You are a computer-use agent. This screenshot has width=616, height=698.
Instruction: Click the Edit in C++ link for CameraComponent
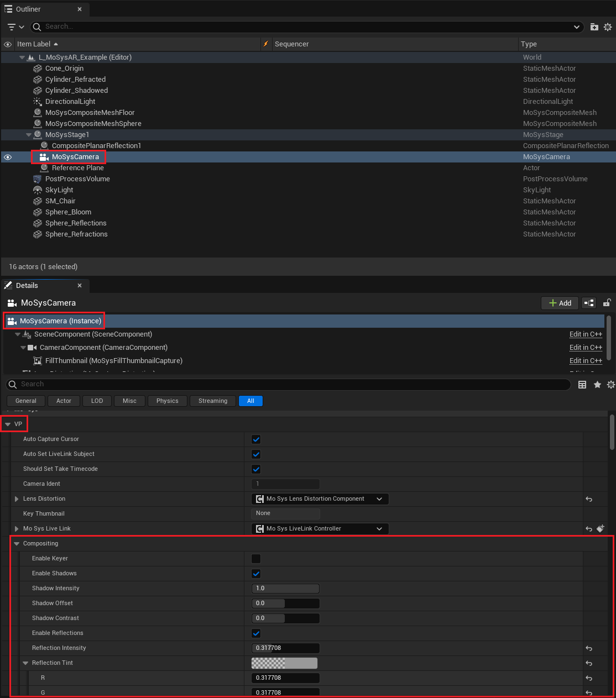click(x=586, y=347)
